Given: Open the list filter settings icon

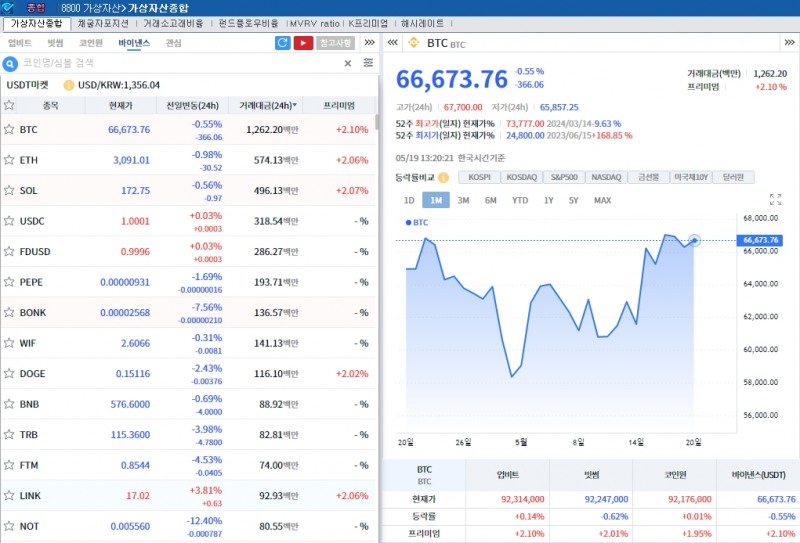Looking at the screenshot, I should 368,63.
